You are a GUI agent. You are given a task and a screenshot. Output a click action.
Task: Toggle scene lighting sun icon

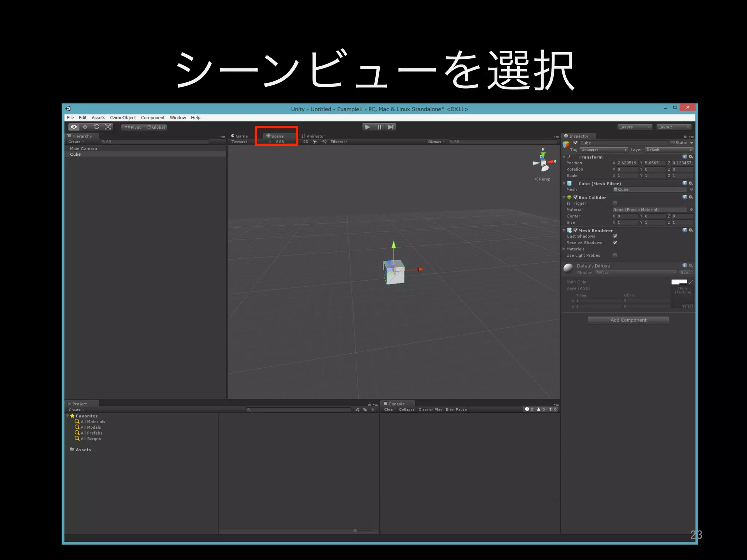315,142
